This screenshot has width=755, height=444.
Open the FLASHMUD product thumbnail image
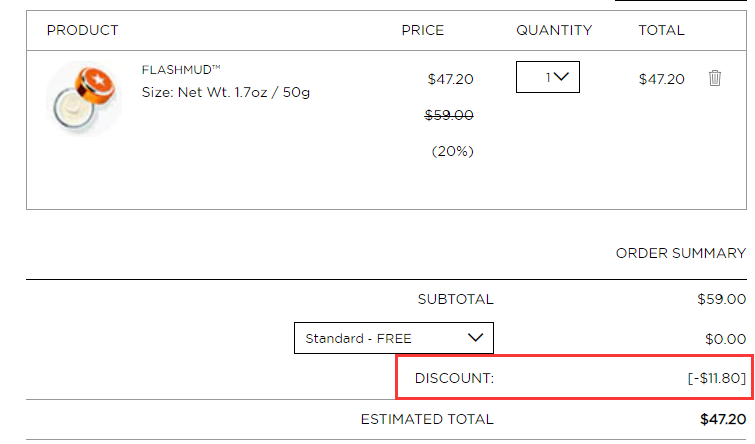click(x=84, y=99)
